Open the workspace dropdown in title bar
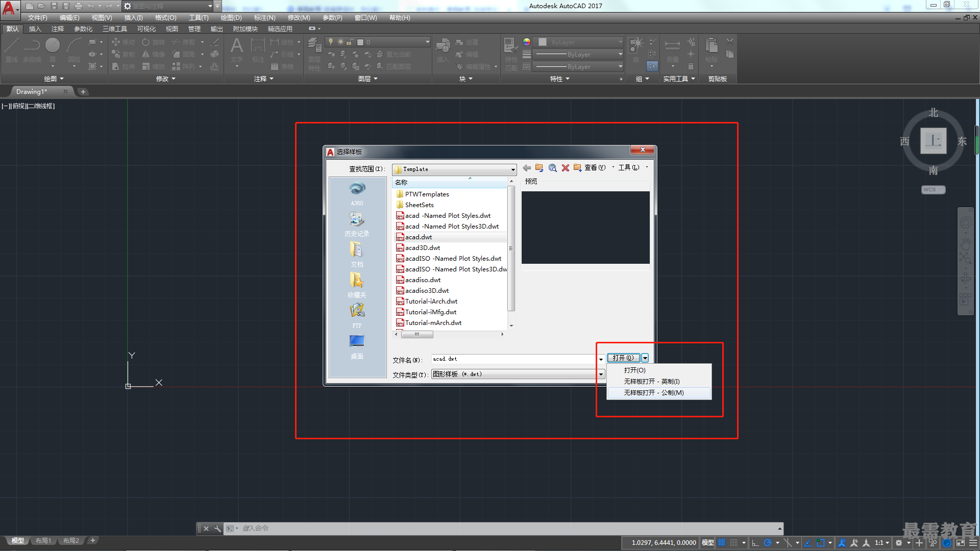 pyautogui.click(x=210, y=6)
